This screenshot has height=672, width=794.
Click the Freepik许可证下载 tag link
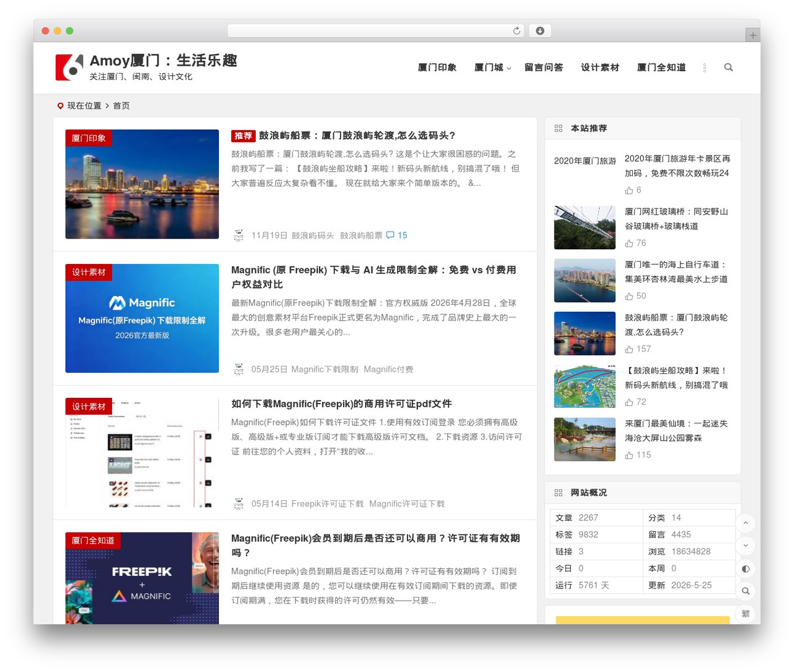pos(328,504)
